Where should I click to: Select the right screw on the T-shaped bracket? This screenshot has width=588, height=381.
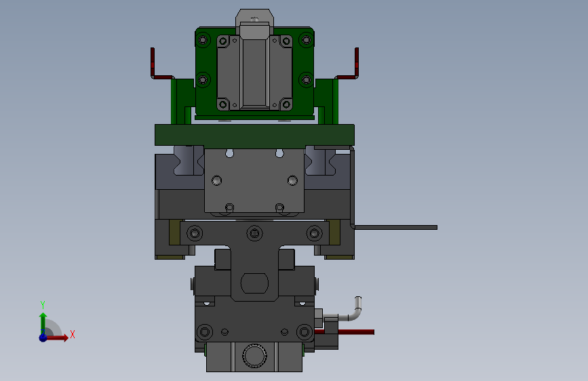click(x=314, y=233)
